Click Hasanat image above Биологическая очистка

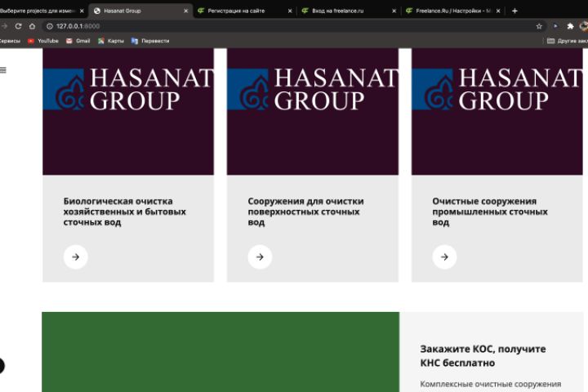click(128, 111)
